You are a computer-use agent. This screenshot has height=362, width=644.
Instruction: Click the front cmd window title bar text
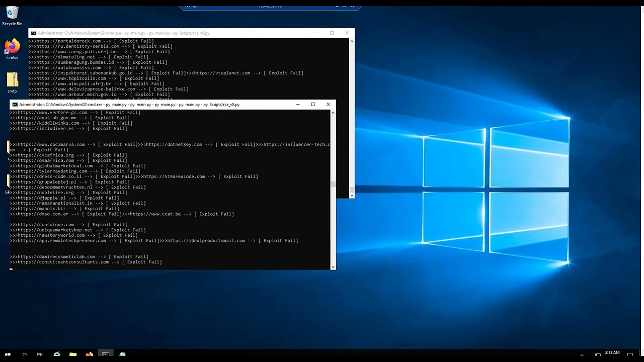point(129,105)
